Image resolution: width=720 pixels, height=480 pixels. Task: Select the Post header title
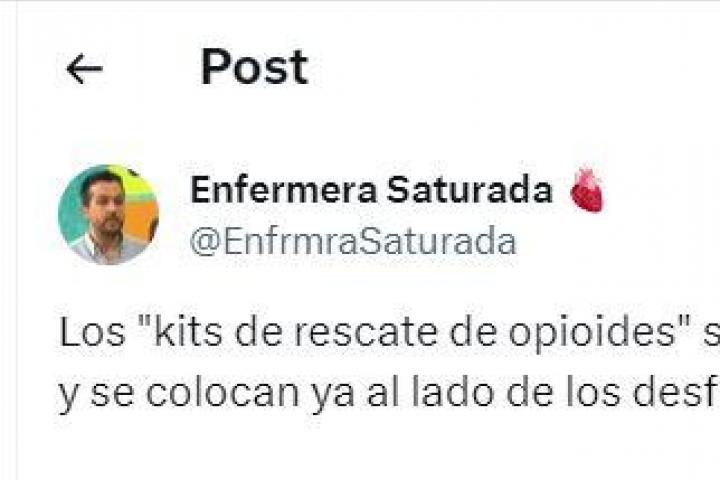(254, 68)
